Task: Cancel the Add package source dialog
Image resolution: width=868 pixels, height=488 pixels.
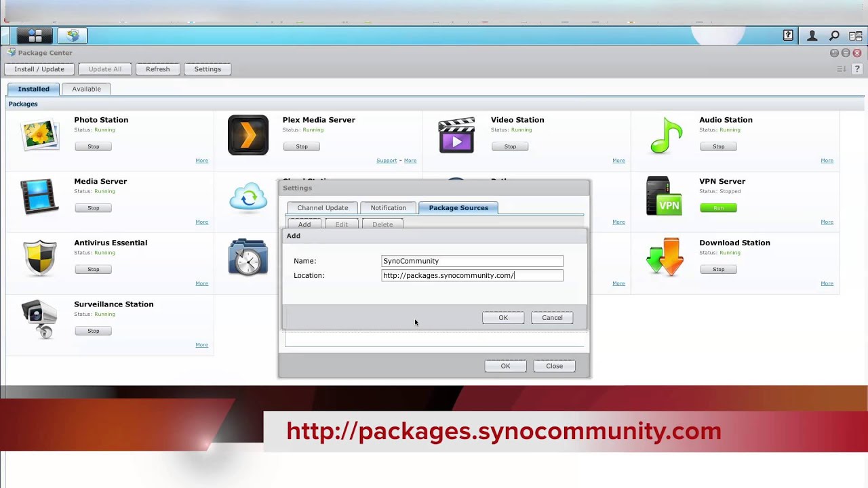Action: coord(552,318)
